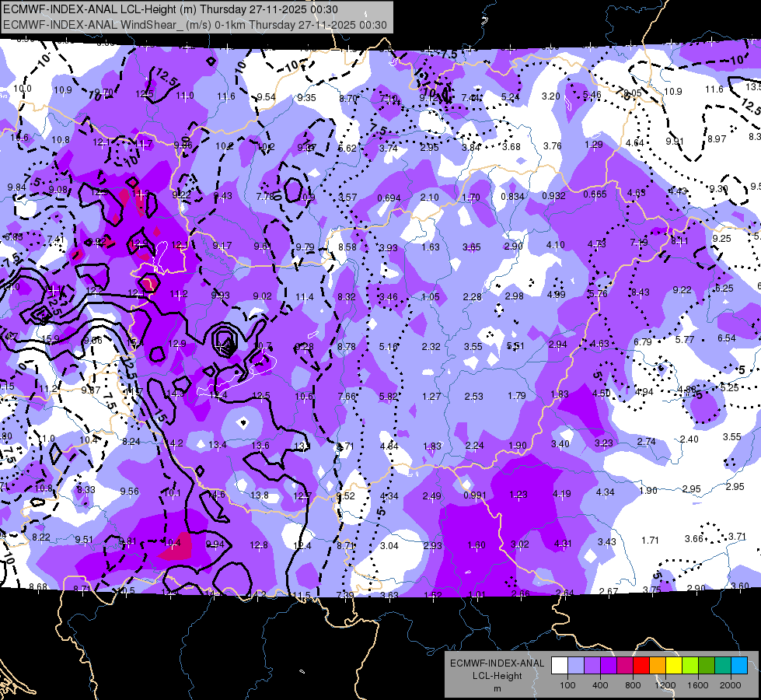Click the shear value 9.84
The width and height of the screenshot is (761, 700).
[16, 187]
